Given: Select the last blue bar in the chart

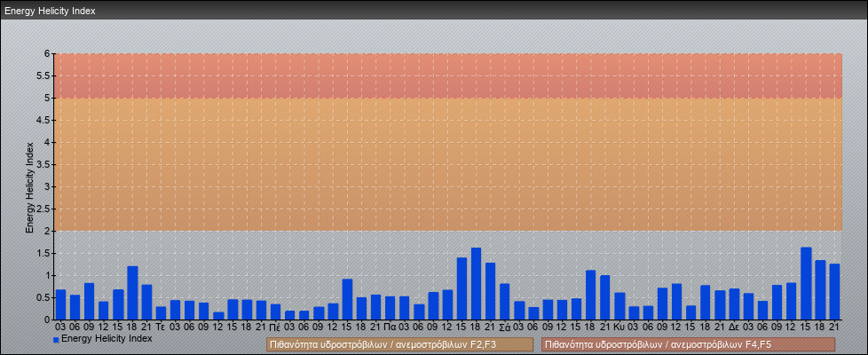Looking at the screenshot, I should (x=834, y=292).
